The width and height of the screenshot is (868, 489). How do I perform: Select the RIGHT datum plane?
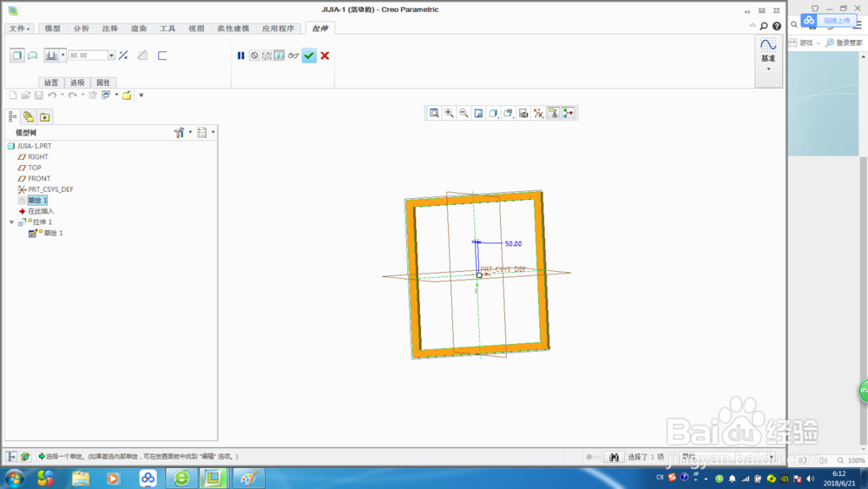[37, 156]
